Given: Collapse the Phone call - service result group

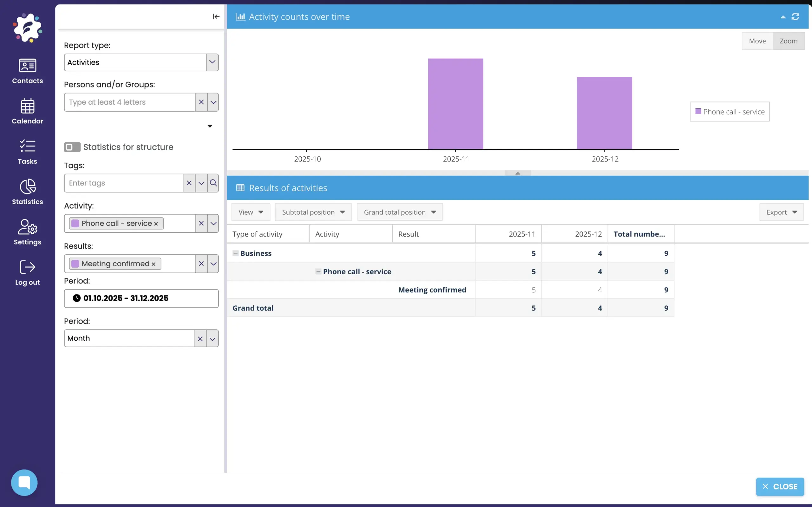Looking at the screenshot, I should pos(318,272).
